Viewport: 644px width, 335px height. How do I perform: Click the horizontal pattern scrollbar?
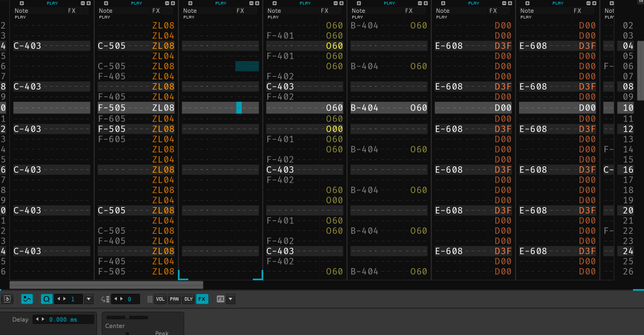pos(106,285)
